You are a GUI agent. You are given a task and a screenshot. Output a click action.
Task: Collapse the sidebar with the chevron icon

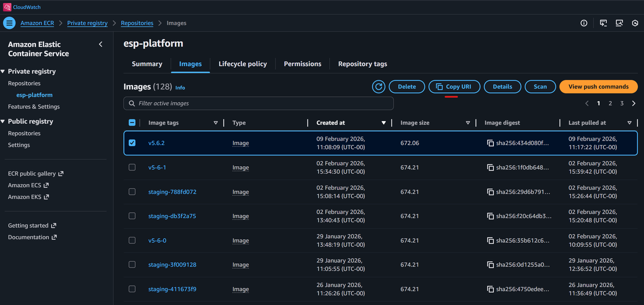101,44
